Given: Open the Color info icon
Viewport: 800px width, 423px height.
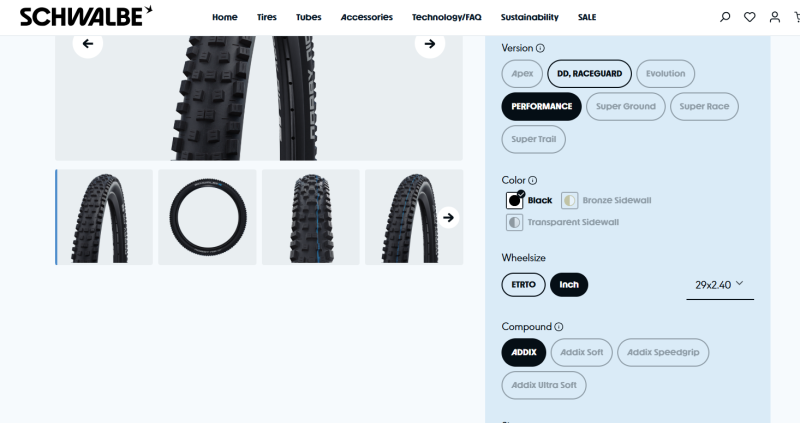Looking at the screenshot, I should (x=533, y=180).
